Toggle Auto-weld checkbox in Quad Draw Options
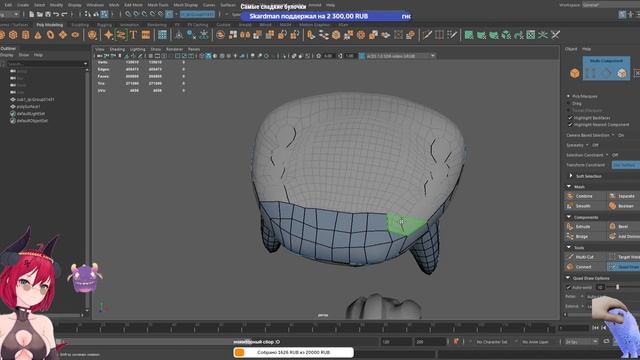The width and height of the screenshot is (640, 360). point(569,287)
